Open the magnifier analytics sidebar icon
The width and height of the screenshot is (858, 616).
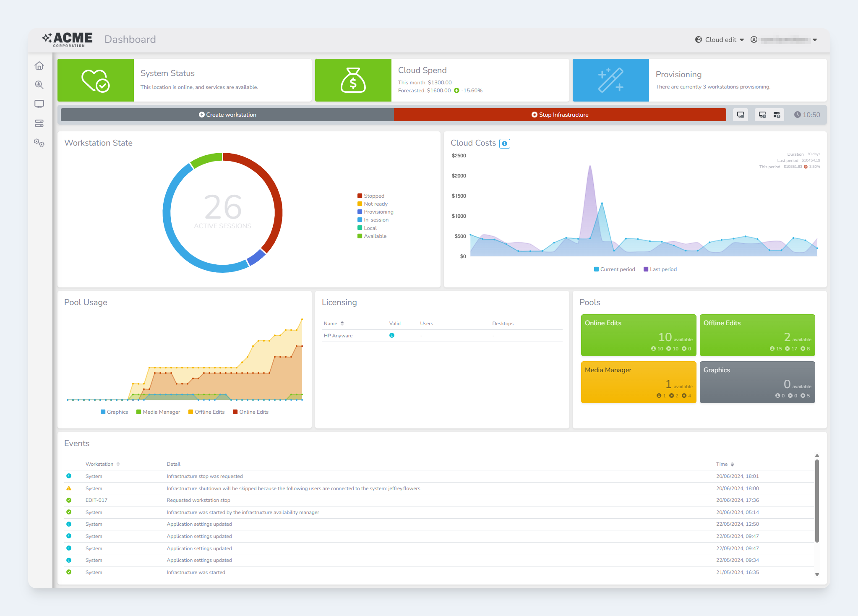click(x=39, y=85)
